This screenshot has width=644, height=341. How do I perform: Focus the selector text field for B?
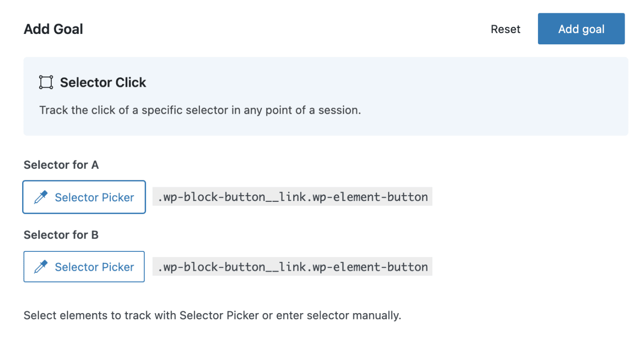292,267
